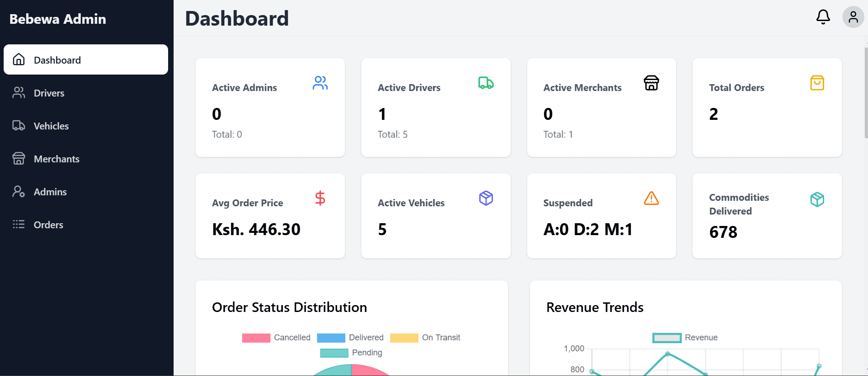Click the Avg Order Price label
The image size is (868, 376).
click(x=248, y=203)
